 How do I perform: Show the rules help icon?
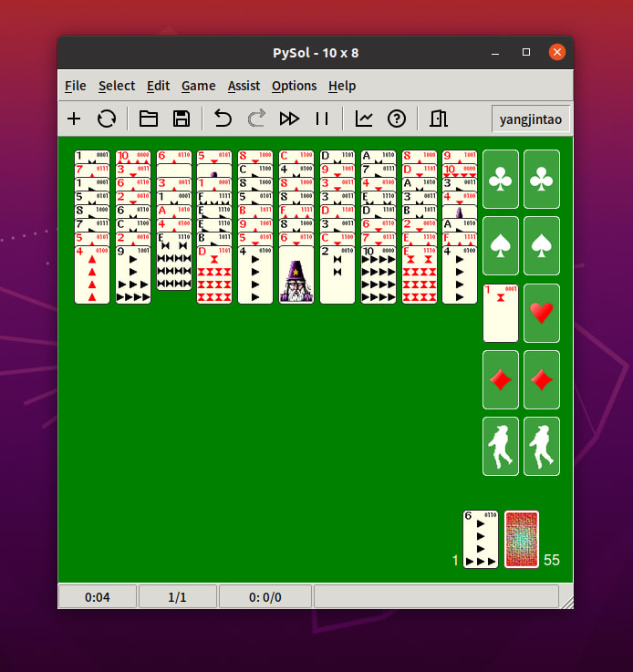(x=397, y=119)
